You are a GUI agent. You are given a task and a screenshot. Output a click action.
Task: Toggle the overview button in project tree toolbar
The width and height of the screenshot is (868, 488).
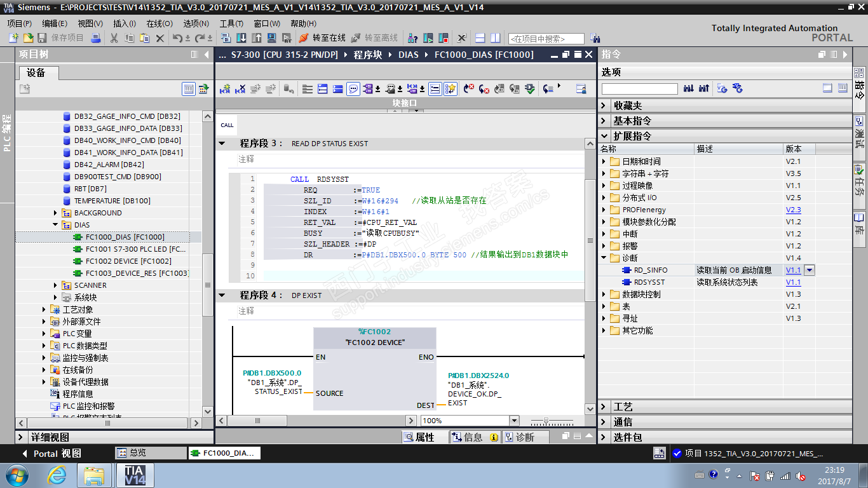203,89
